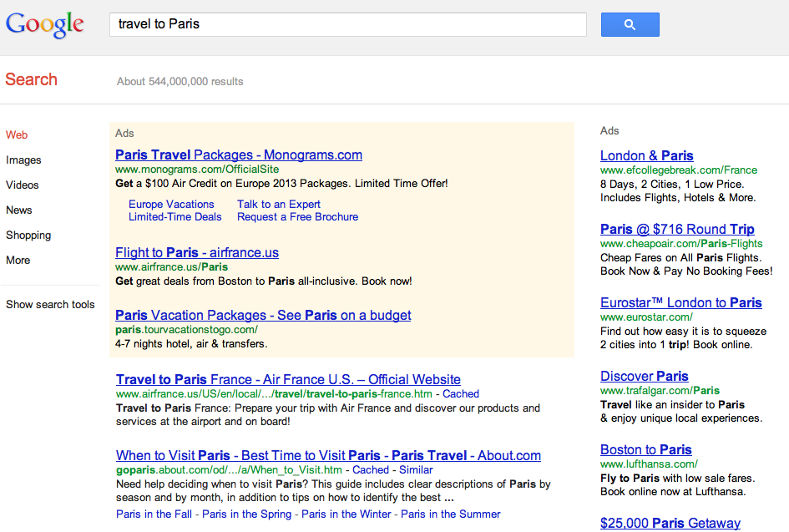Open Paris Vacation Packages budget ad
Image resolution: width=789 pixels, height=532 pixels.
pos(263,315)
